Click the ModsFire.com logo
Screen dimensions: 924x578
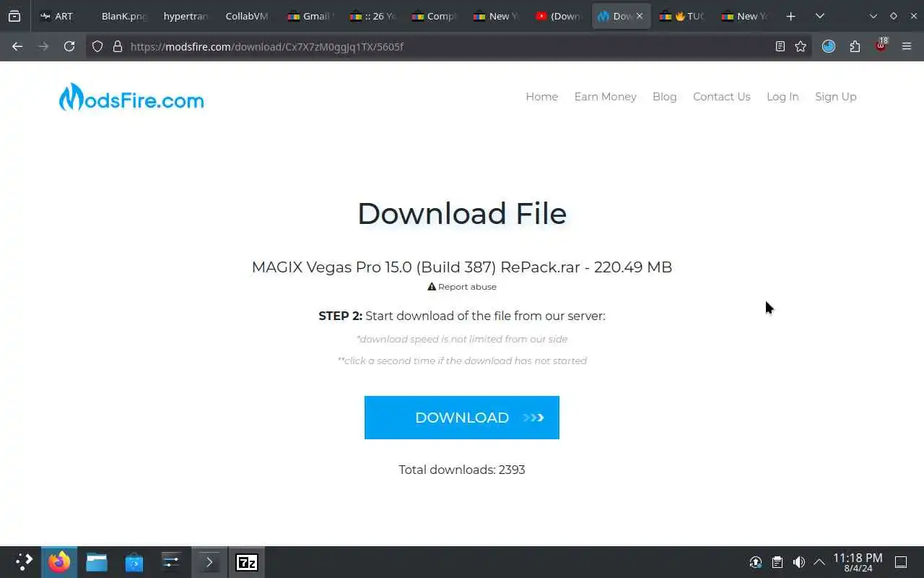tap(131, 97)
